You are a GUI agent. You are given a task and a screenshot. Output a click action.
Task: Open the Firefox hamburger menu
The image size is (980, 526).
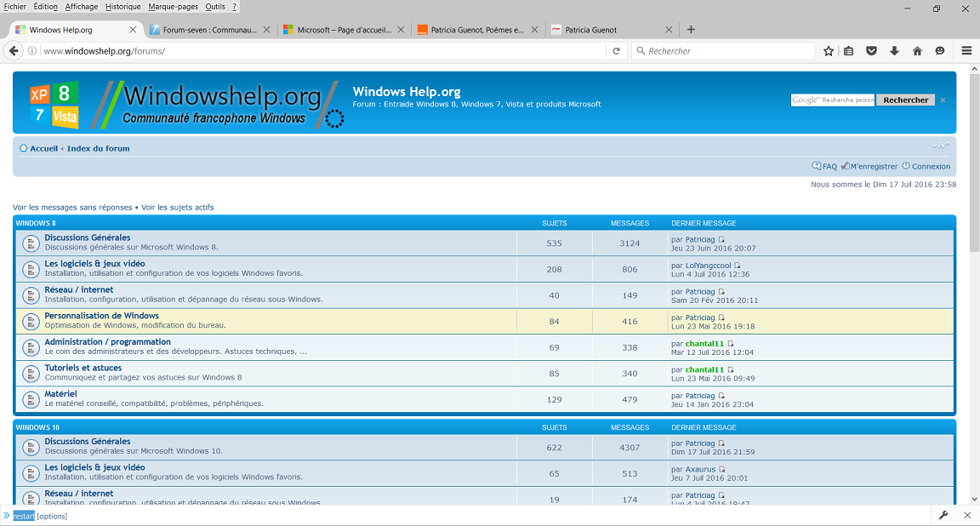pyautogui.click(x=966, y=51)
